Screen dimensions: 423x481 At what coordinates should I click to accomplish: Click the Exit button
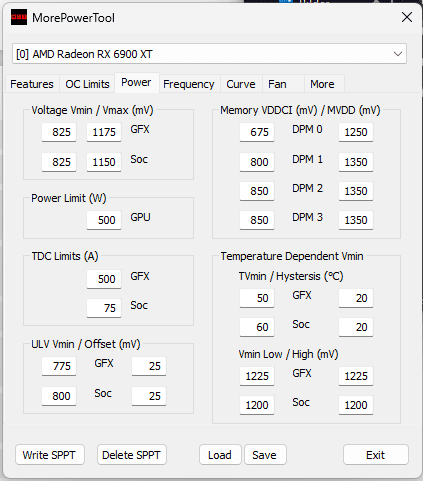click(376, 455)
